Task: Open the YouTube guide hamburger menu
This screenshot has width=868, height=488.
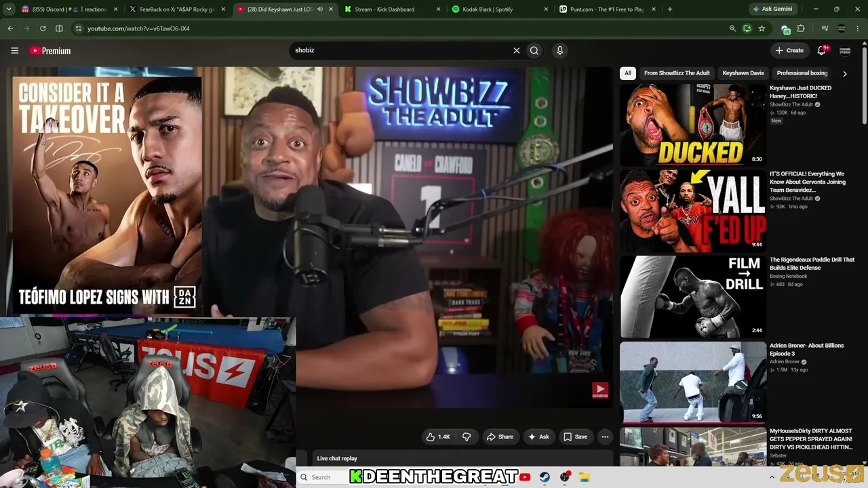Action: coord(14,50)
